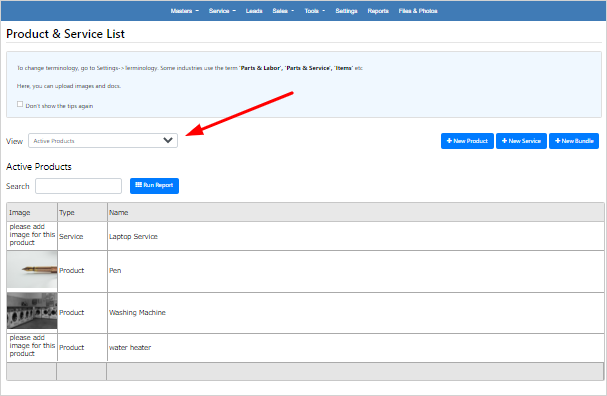
Task: Click image placeholder text for water heater
Action: [x=32, y=346]
